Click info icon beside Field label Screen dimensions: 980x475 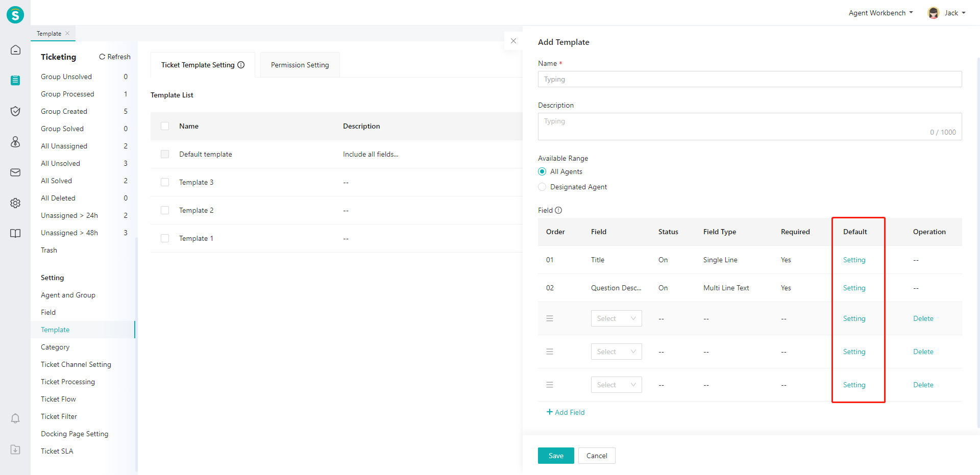coord(558,210)
